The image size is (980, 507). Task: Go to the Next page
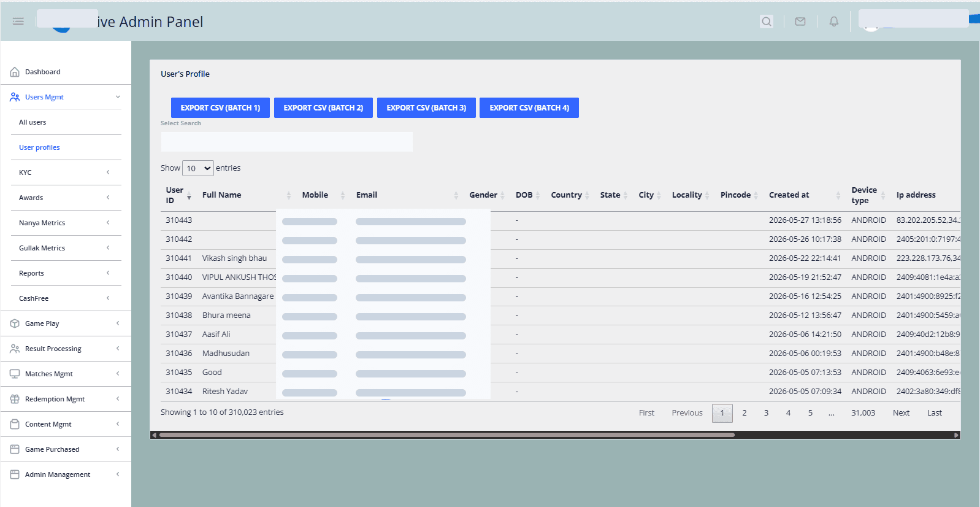(x=901, y=413)
